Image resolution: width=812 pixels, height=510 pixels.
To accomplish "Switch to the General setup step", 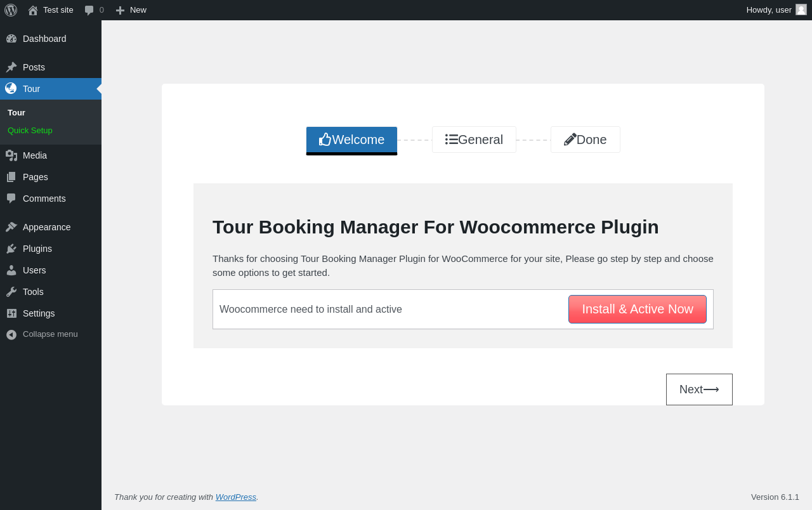I will [474, 140].
